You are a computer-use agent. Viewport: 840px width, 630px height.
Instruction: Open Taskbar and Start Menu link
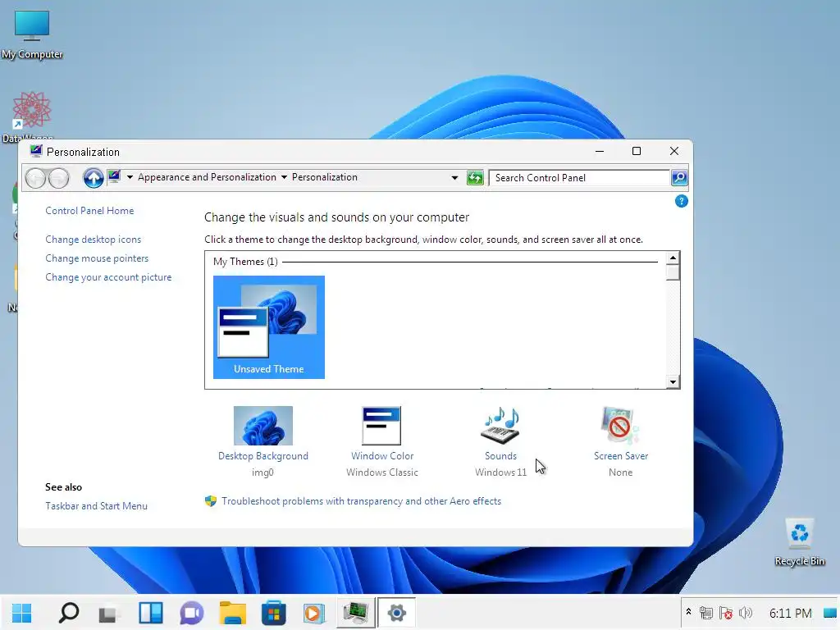96,505
